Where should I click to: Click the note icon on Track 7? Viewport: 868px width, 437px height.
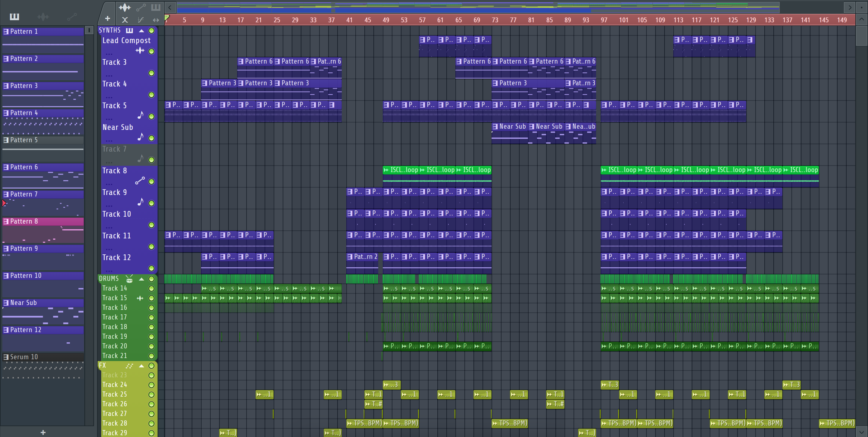(x=140, y=158)
